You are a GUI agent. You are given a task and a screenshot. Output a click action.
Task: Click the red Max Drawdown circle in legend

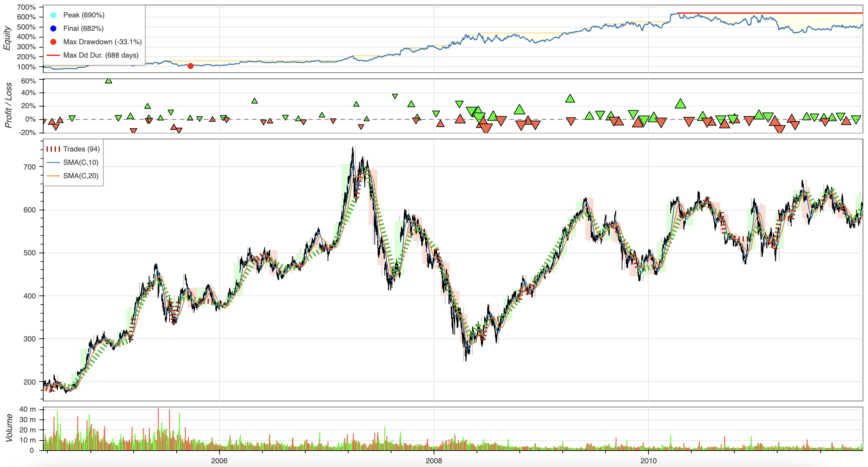point(53,42)
